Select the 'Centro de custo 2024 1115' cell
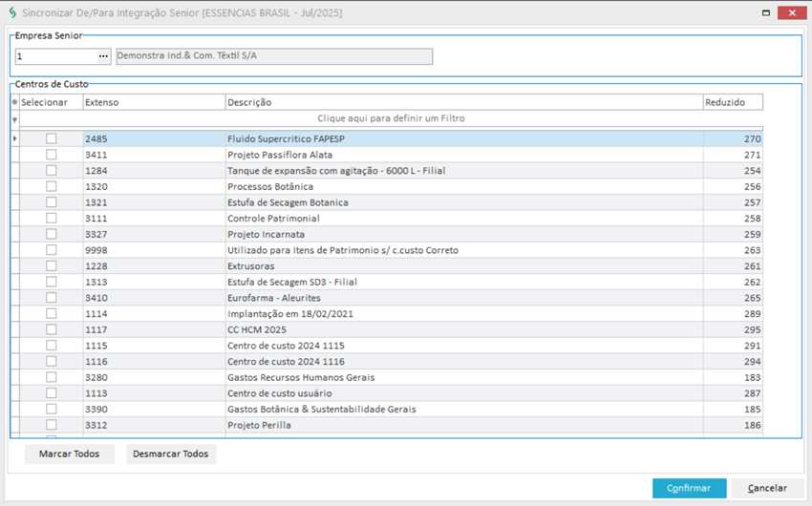The image size is (812, 506). point(464,346)
